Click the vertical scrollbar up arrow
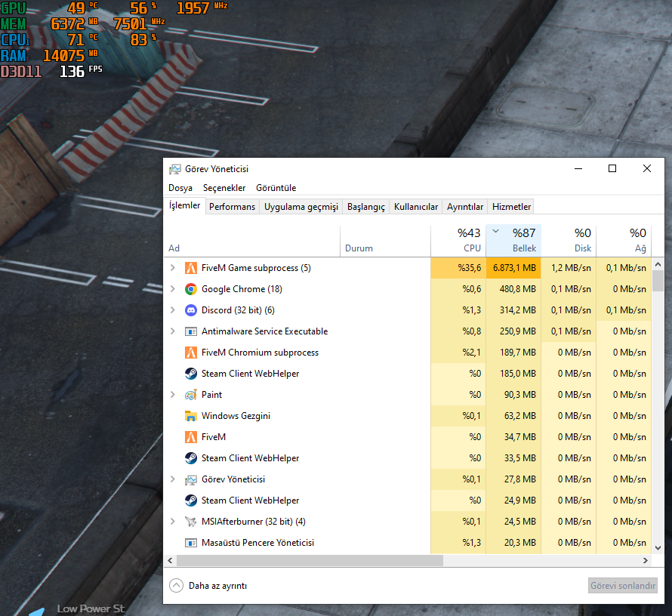 [658, 265]
